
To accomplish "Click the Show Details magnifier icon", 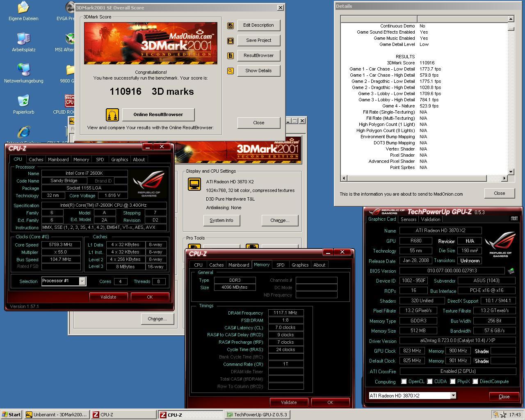I will (x=231, y=71).
